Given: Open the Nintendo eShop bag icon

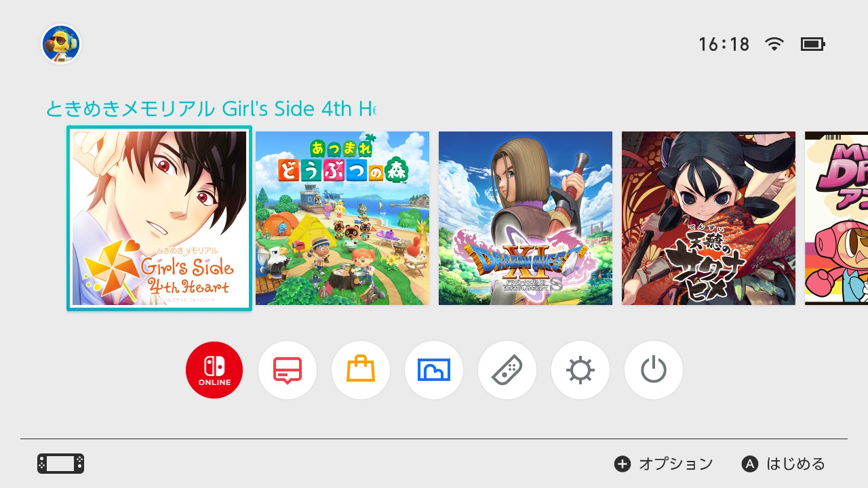Looking at the screenshot, I should 361,370.
